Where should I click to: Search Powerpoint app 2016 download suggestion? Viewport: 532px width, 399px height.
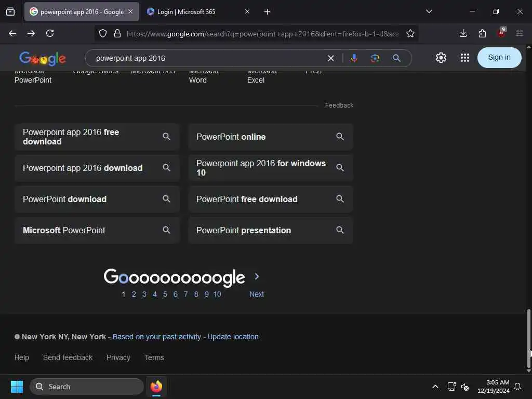(x=97, y=168)
